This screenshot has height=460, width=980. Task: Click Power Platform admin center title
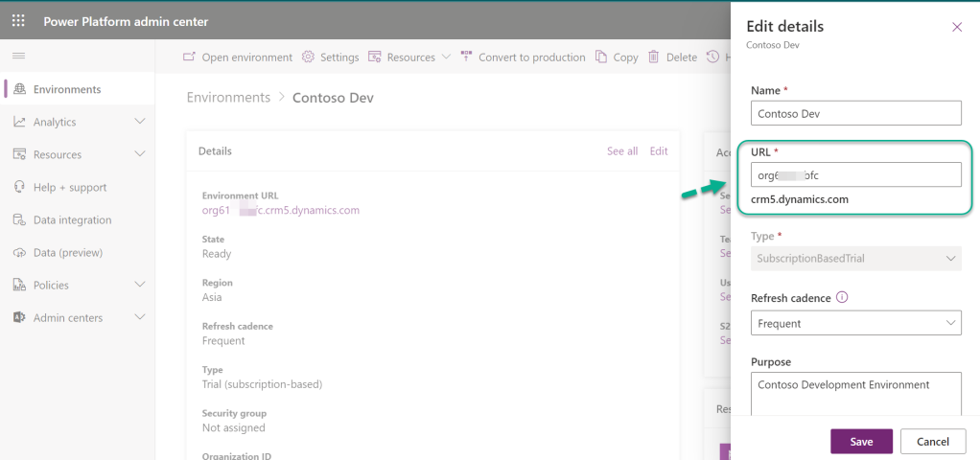coord(126,21)
